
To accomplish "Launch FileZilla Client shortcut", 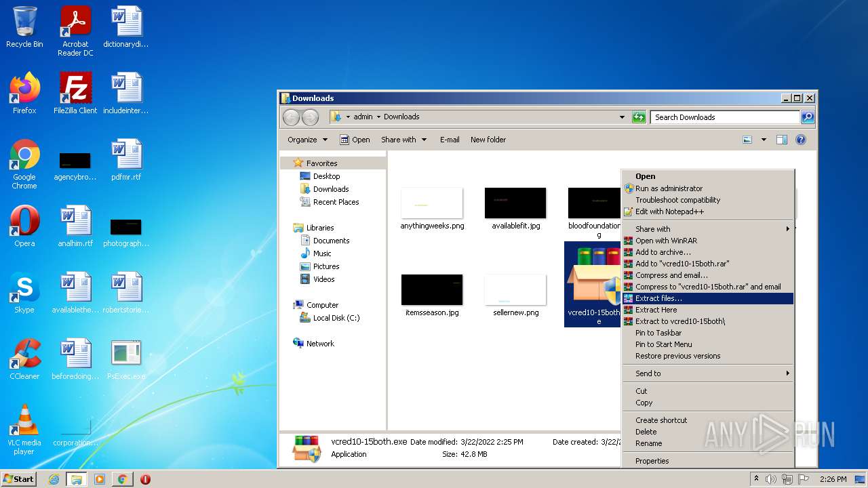I will click(75, 93).
